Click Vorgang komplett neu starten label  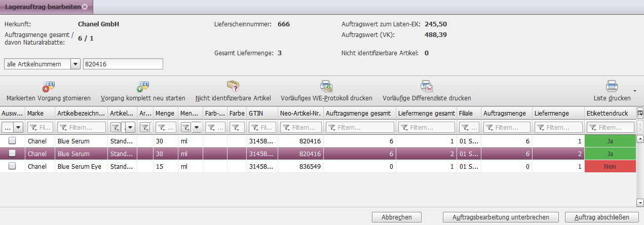coord(143,98)
